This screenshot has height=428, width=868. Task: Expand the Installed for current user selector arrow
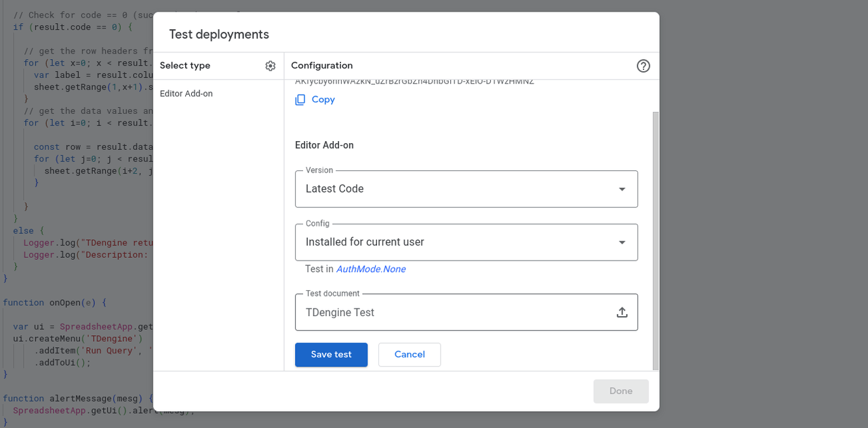(621, 241)
